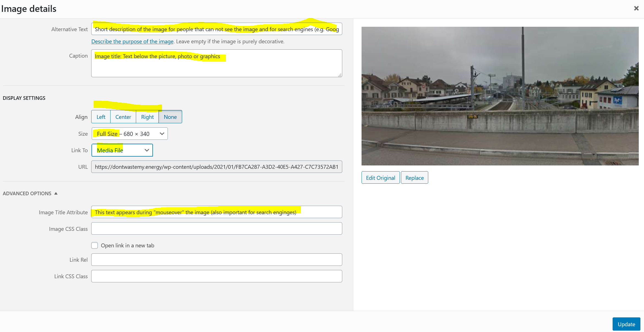Align image to the Left
Screen dimensions: 644x332
tap(101, 117)
